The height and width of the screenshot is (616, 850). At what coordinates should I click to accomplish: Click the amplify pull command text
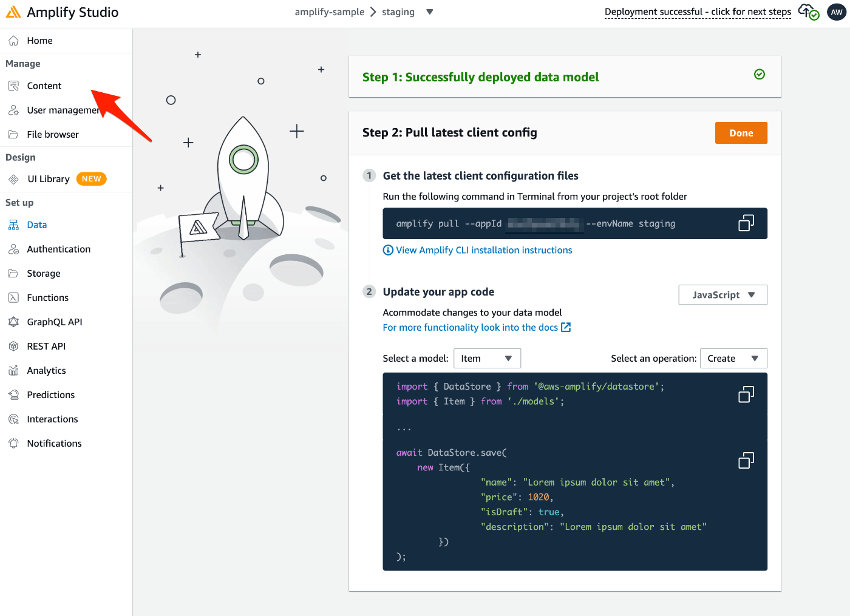(535, 224)
